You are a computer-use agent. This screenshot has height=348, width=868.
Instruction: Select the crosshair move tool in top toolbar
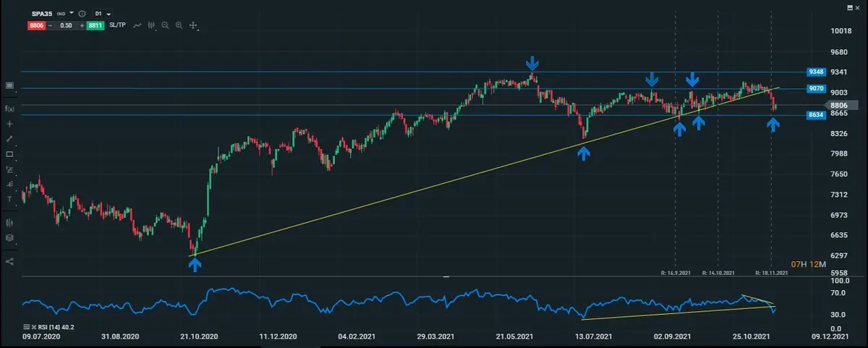(193, 25)
